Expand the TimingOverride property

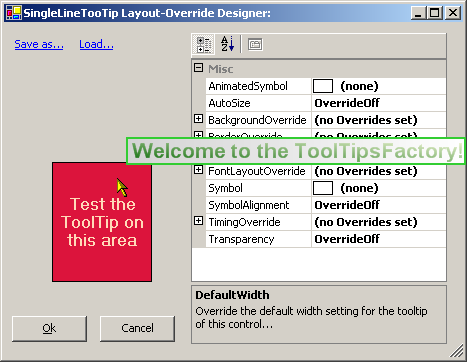(198, 221)
